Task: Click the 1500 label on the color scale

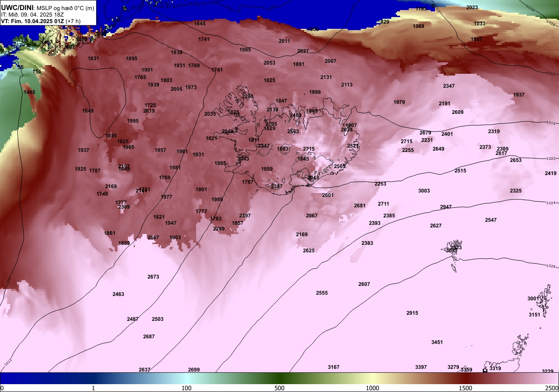Action: click(466, 388)
